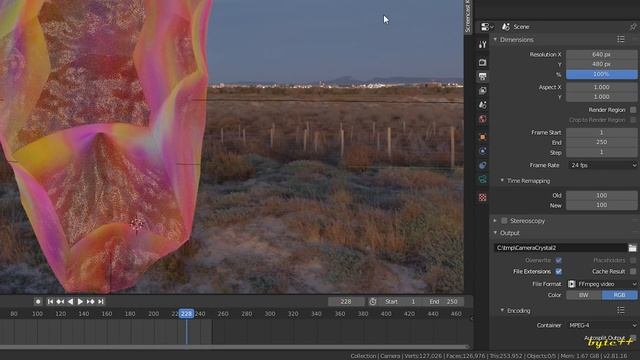The height and width of the screenshot is (360, 640).
Task: Enable the Render Region checkbox
Action: point(633,110)
